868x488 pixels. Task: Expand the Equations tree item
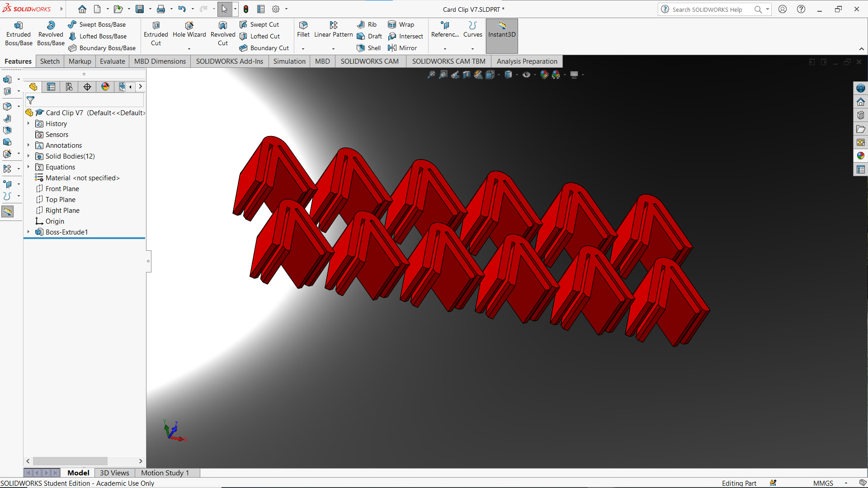click(x=28, y=167)
